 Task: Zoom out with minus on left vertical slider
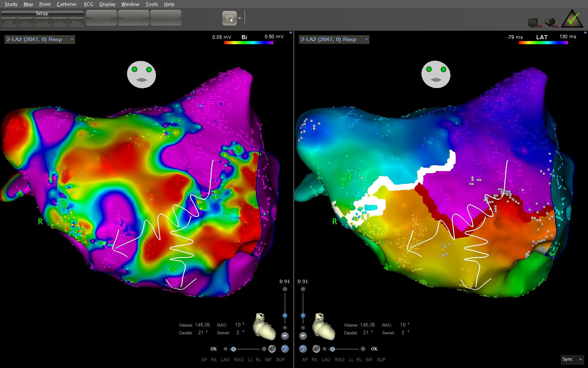tap(285, 328)
